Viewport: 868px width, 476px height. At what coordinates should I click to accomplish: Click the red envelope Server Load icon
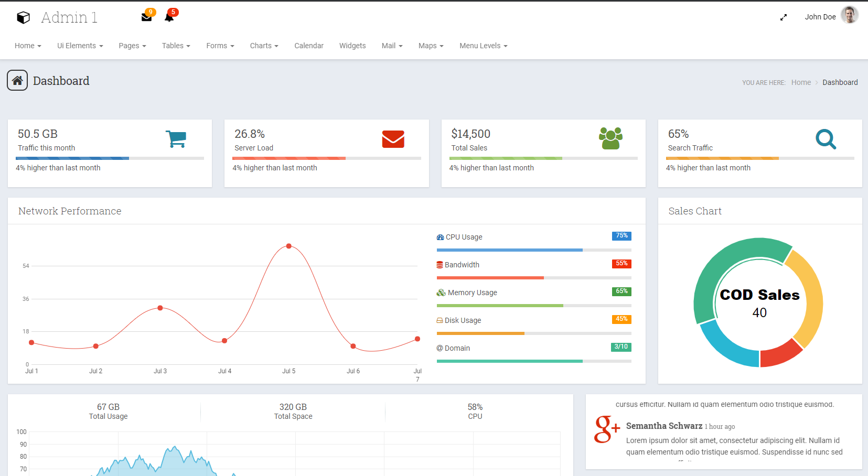pyautogui.click(x=393, y=139)
